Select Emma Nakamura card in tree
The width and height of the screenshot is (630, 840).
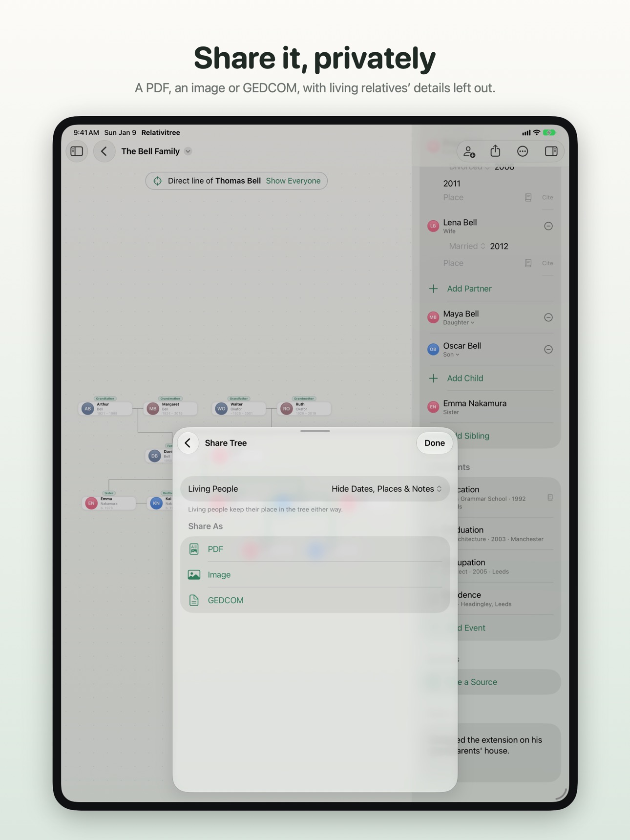coord(109,503)
